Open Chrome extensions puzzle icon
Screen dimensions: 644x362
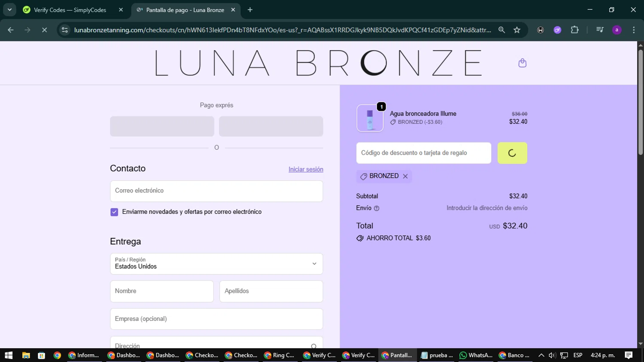pyautogui.click(x=574, y=30)
